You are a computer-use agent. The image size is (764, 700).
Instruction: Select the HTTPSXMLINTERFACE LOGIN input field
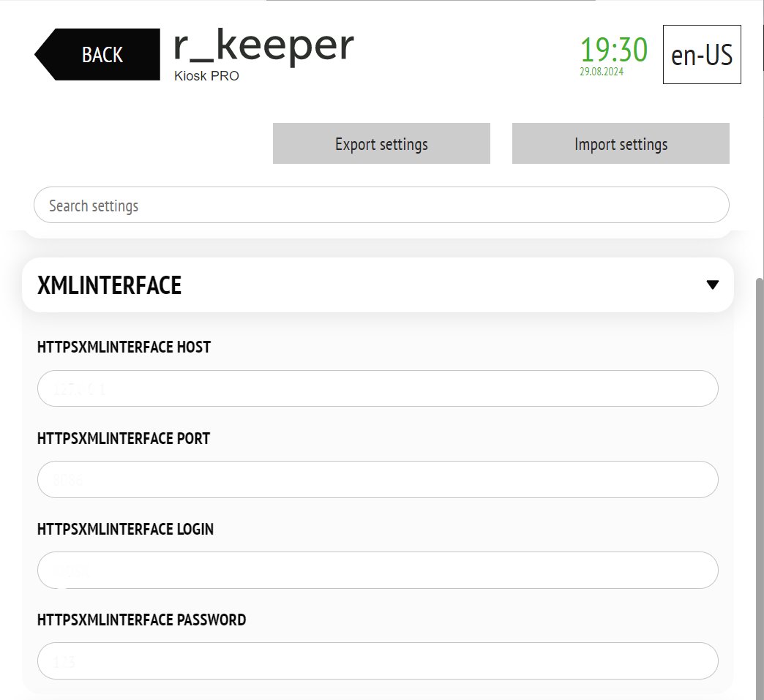pyautogui.click(x=378, y=570)
